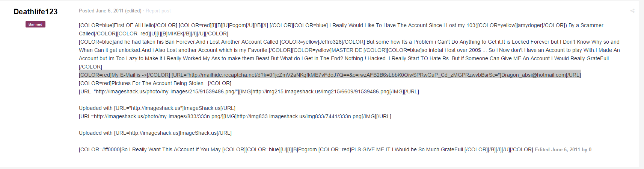Click the Pictures For The Account line
644x169 pixels.
tap(155, 83)
